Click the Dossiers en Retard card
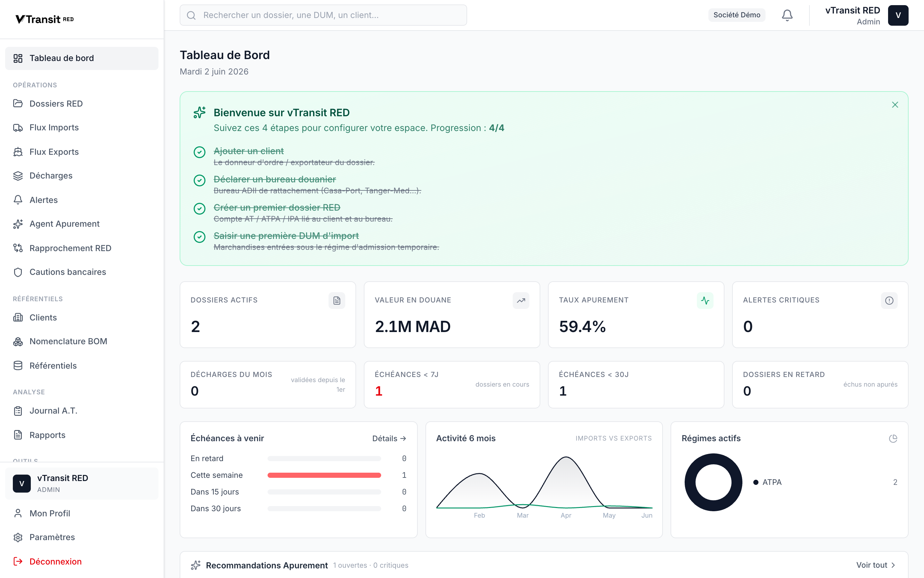Screen dimensions: 924x578 click(820, 385)
